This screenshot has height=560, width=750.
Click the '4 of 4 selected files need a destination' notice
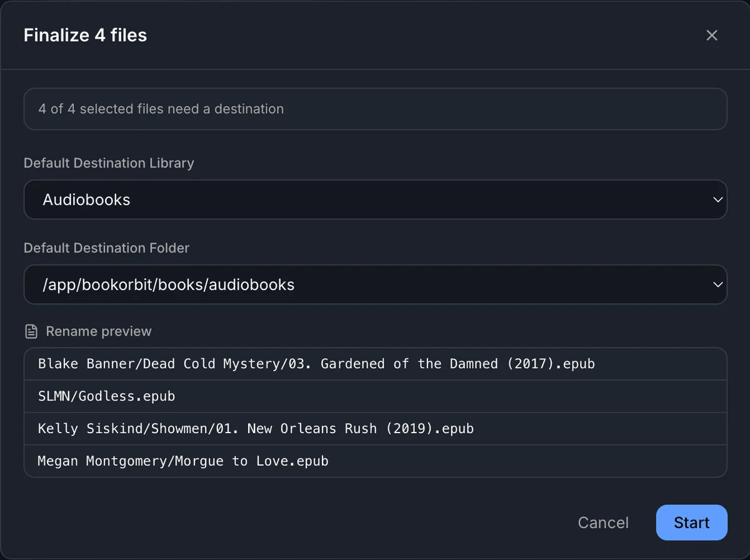tap(375, 109)
